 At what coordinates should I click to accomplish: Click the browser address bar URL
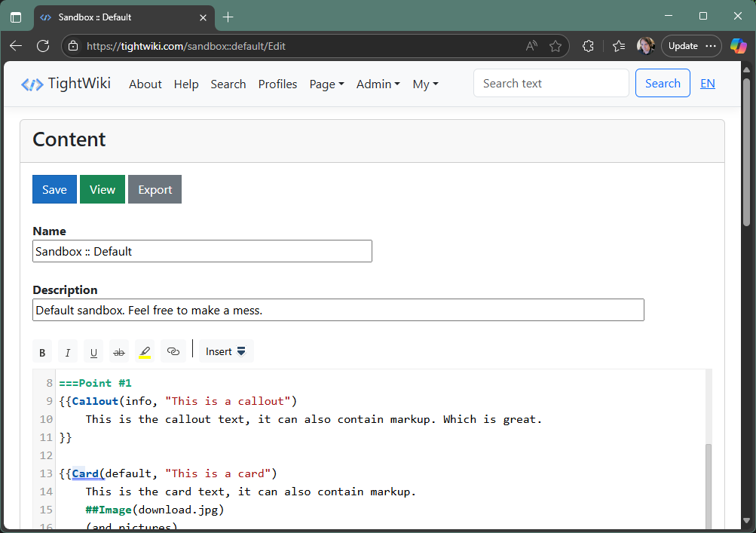186,46
